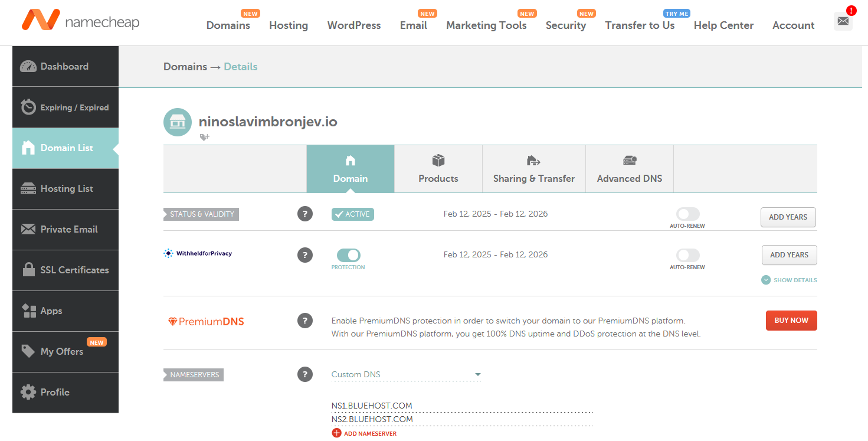
Task: Open the Hosting top navigation menu
Action: point(289,25)
